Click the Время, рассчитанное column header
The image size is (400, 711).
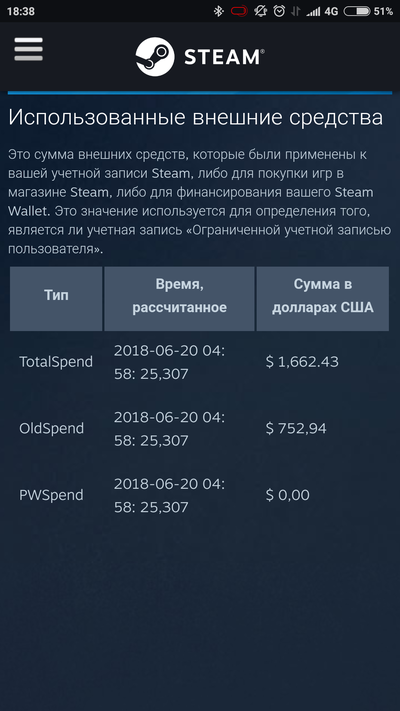click(179, 298)
